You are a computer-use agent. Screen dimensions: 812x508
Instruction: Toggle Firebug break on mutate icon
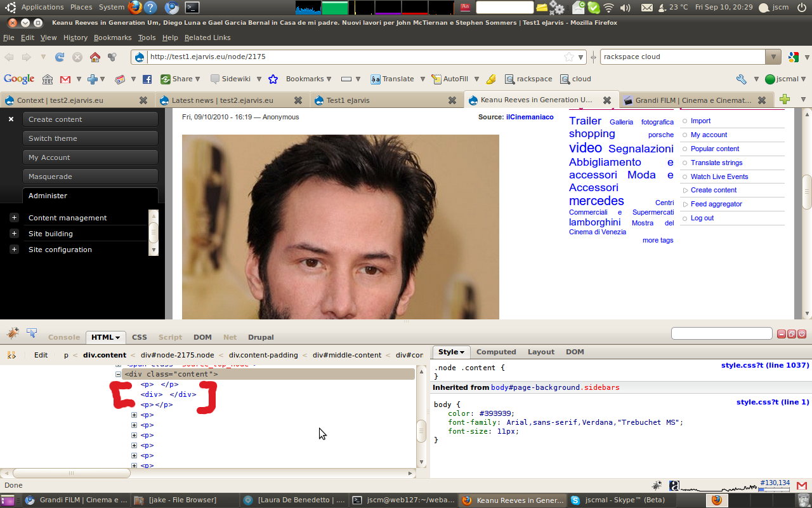tap(11, 355)
